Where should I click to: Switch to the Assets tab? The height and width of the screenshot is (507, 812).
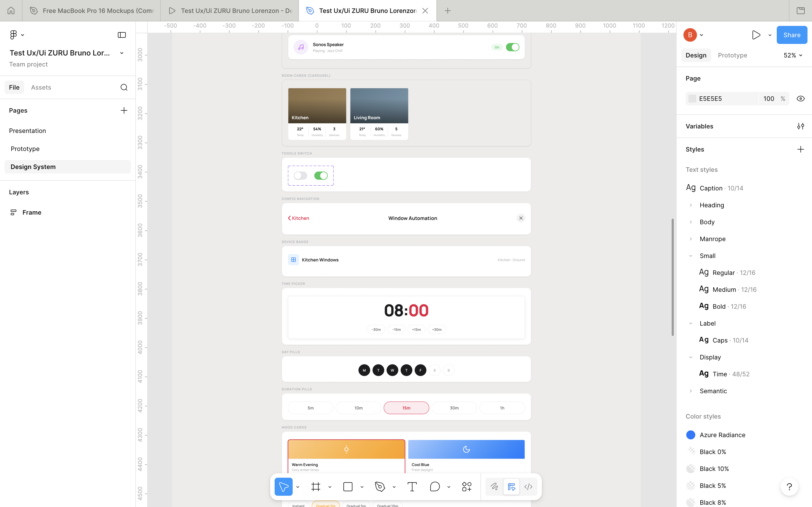coord(41,87)
